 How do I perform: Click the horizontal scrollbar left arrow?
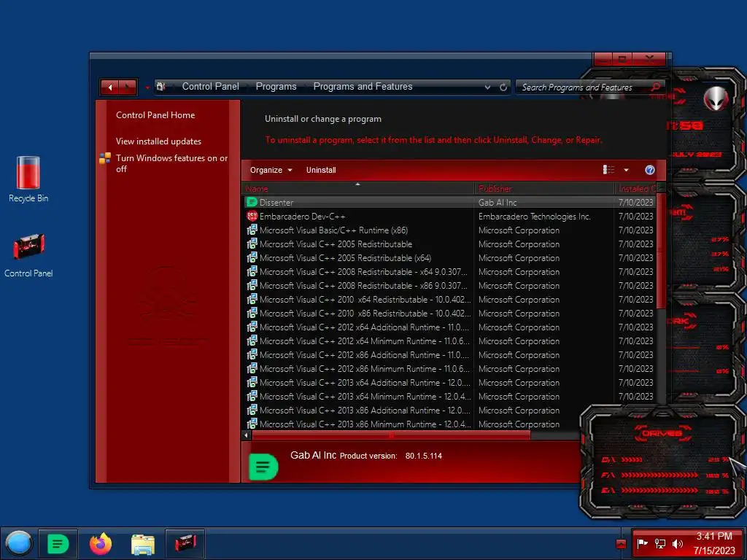point(247,435)
